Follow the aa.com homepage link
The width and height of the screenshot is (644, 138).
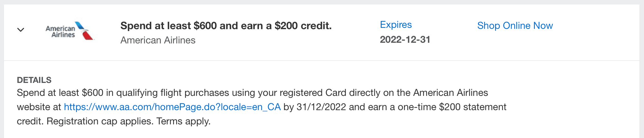coord(172,107)
